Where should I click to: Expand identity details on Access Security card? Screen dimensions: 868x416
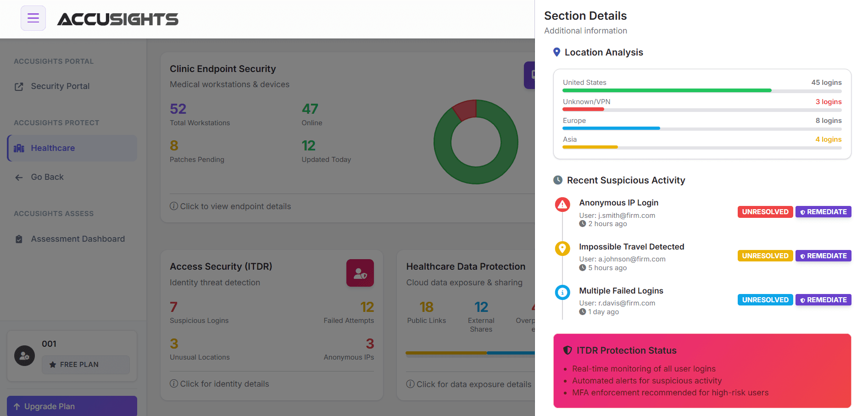(x=223, y=384)
